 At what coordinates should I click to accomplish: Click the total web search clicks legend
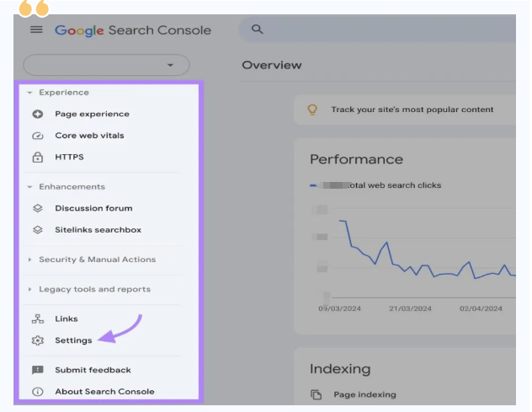pyautogui.click(x=375, y=185)
